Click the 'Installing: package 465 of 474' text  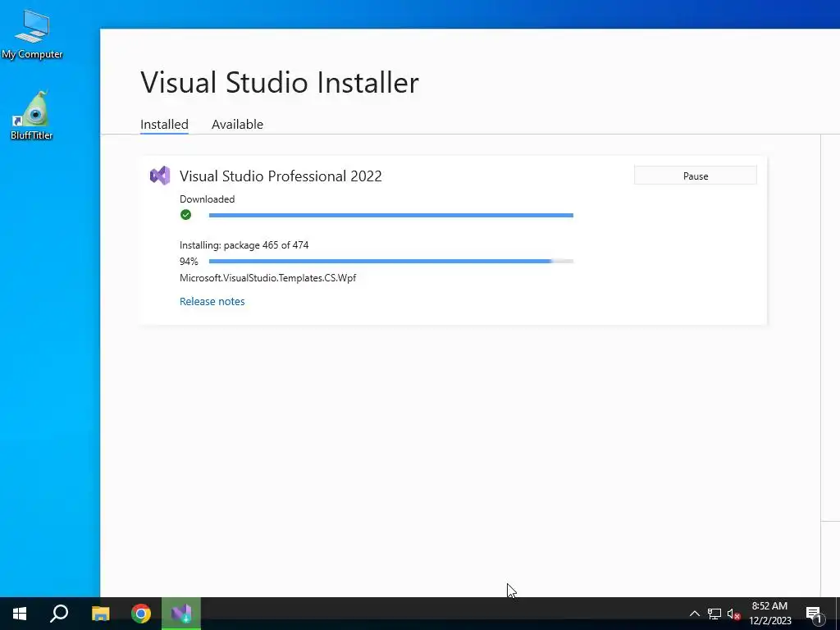244,245
